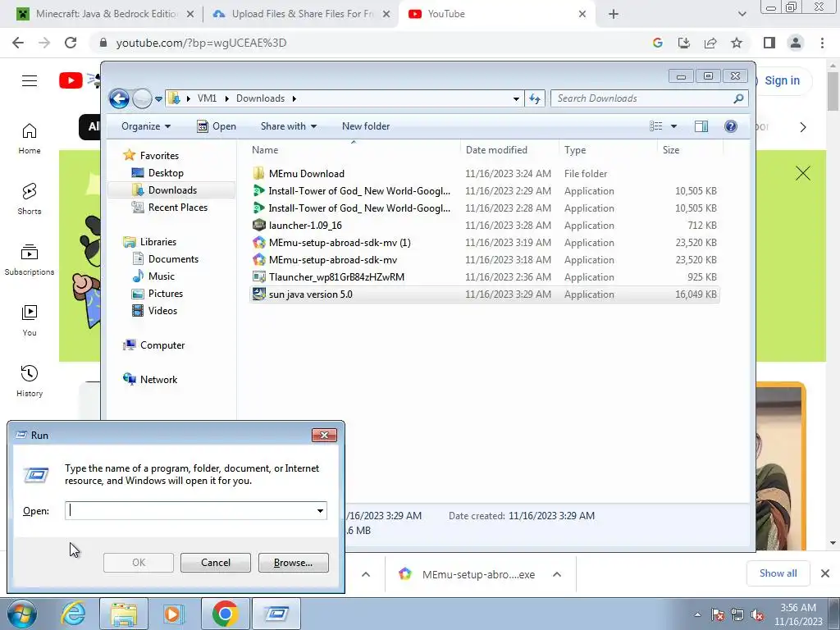Select Network in the navigation pane
The width and height of the screenshot is (840, 630).
pos(158,380)
